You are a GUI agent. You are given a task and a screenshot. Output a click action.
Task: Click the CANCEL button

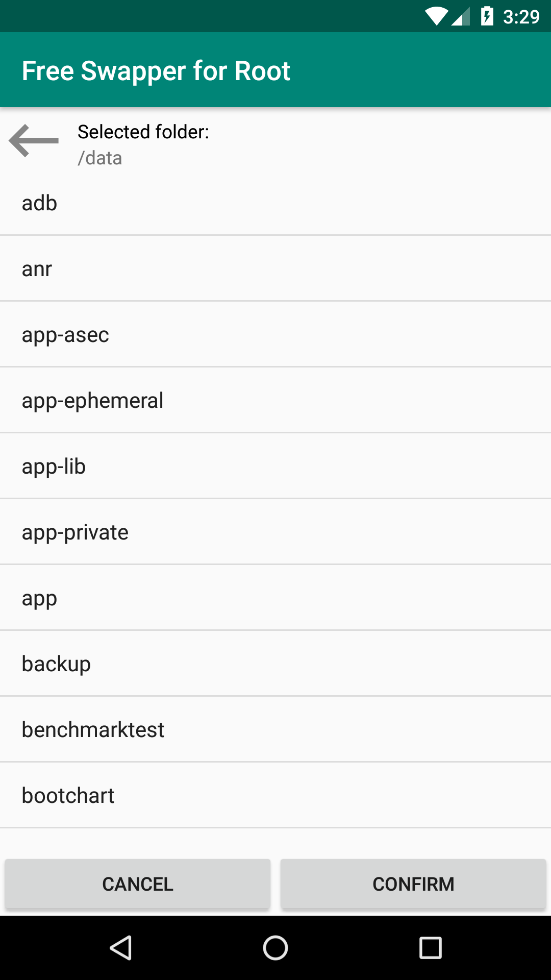pyautogui.click(x=138, y=884)
